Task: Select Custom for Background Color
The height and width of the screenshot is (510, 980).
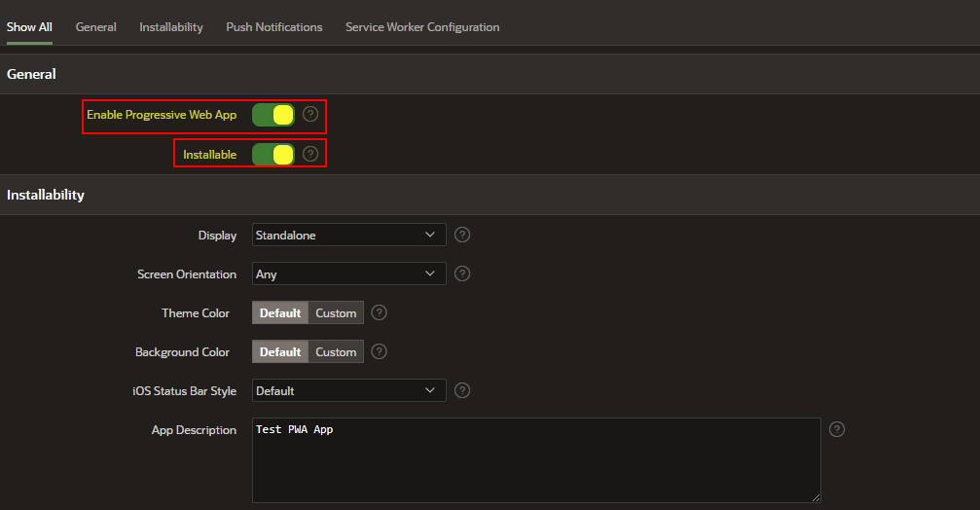Action: coord(336,352)
